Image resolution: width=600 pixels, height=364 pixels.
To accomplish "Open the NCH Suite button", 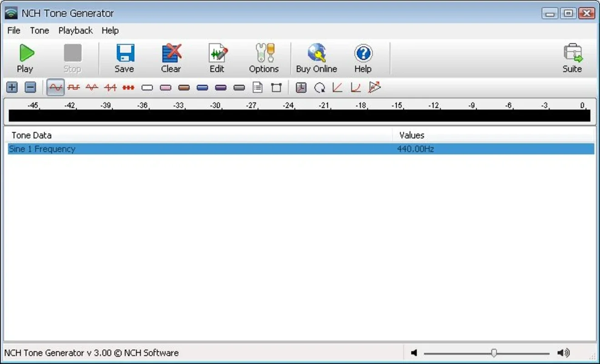I will tap(572, 59).
